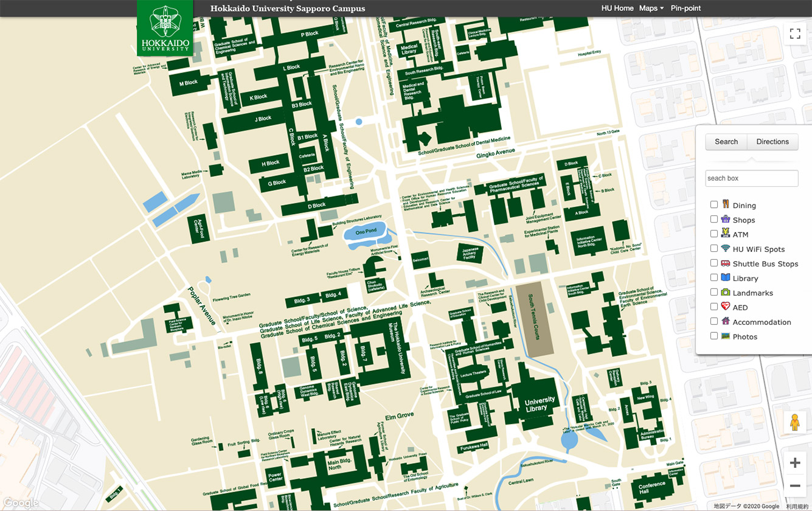Click the J Block building
Image resolution: width=812 pixels, height=511 pixels.
click(254, 120)
